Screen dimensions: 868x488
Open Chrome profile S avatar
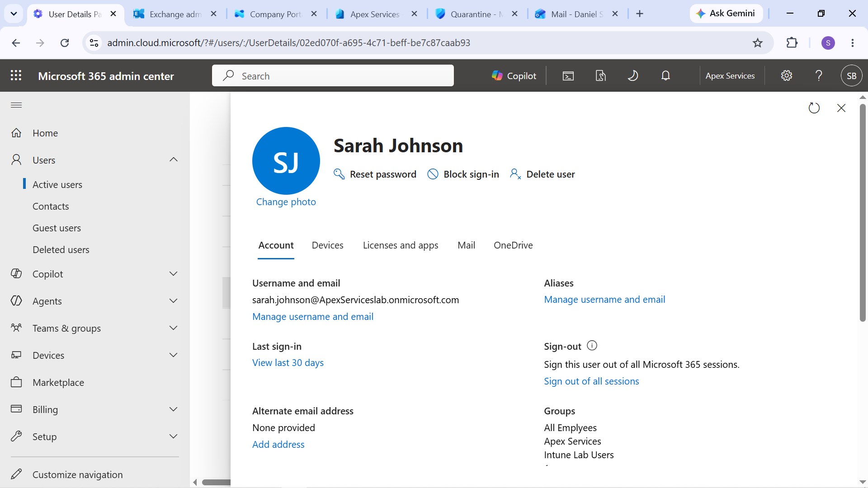pyautogui.click(x=828, y=43)
